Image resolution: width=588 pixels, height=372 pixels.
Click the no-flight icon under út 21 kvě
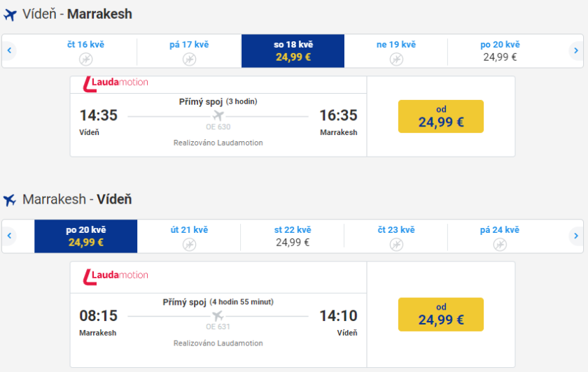click(x=189, y=244)
